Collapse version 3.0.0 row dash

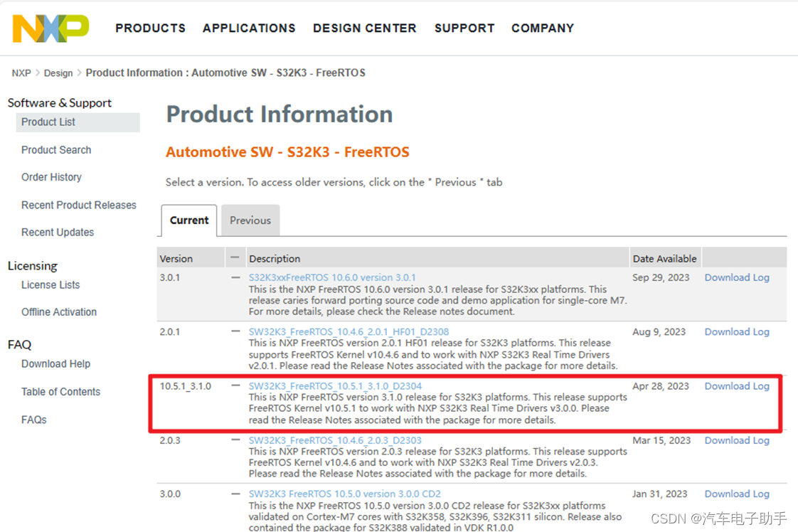[235, 494]
